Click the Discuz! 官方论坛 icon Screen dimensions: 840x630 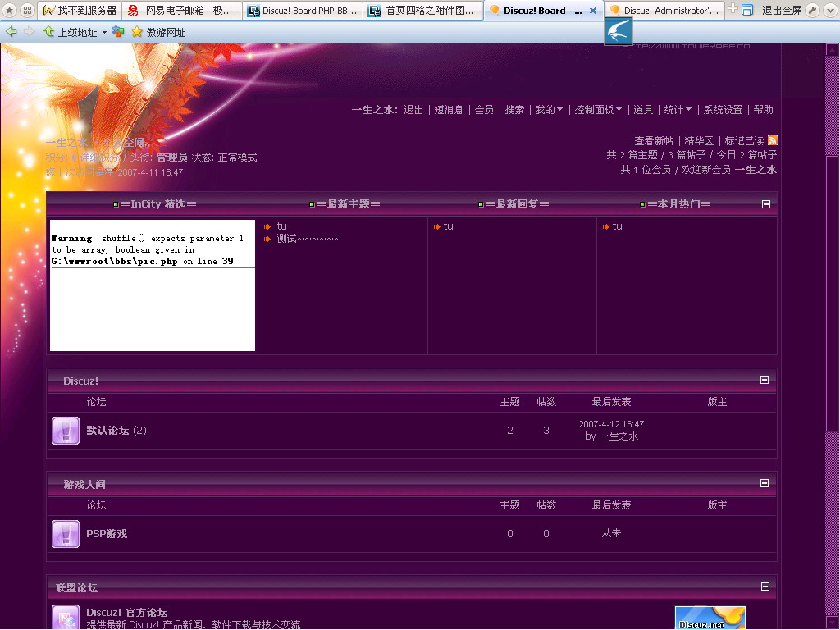click(x=66, y=618)
